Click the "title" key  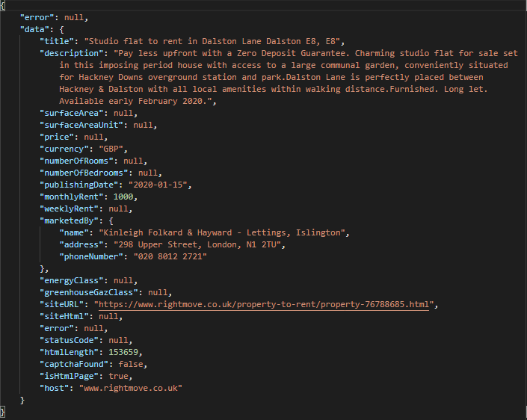click(57, 41)
